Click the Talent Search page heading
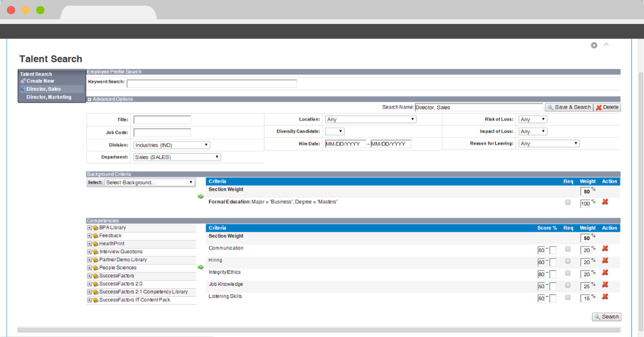Viewport: 644px width, 337px height. [x=51, y=59]
